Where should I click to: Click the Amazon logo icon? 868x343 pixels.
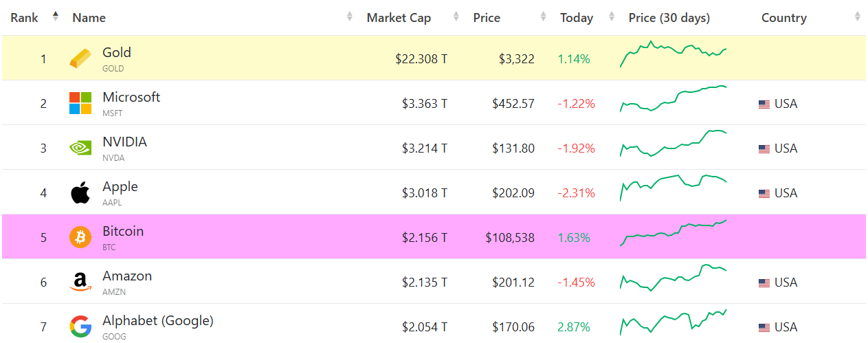(80, 283)
